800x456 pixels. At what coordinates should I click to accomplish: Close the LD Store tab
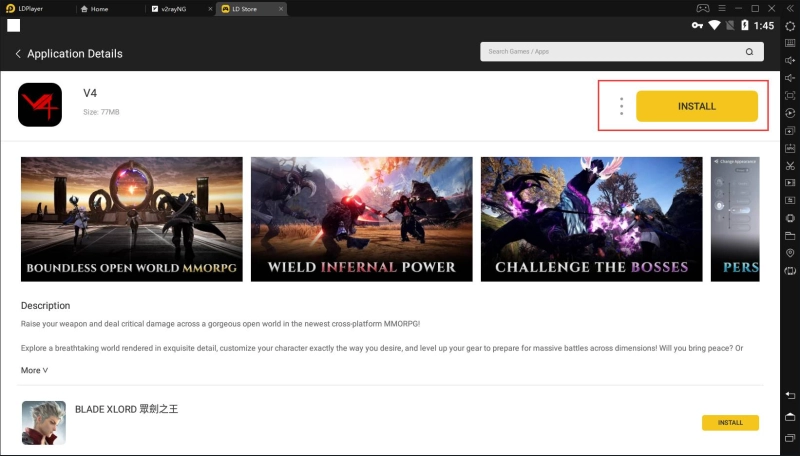[280, 8]
